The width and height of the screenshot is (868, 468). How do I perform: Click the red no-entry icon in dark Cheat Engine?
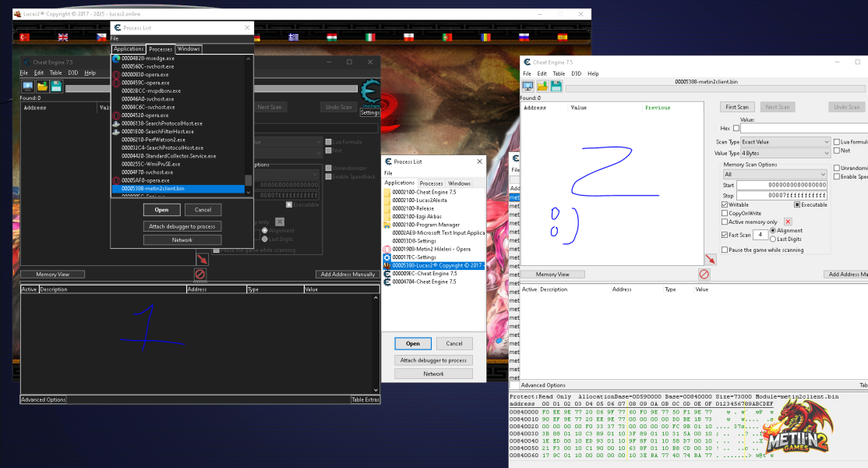[x=200, y=274]
